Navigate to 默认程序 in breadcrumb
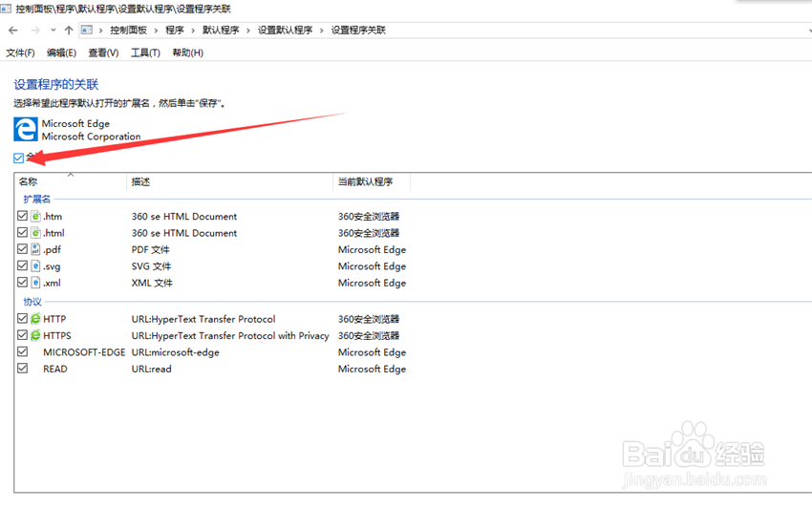 click(x=221, y=30)
